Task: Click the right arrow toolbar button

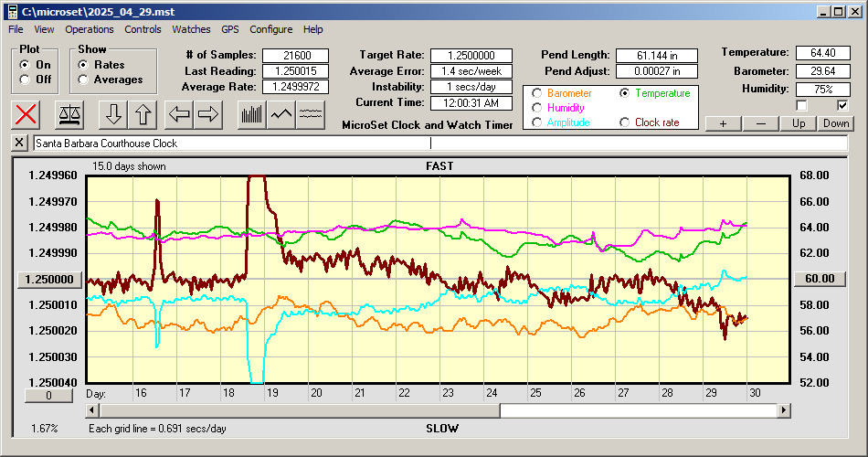Action: tap(209, 114)
